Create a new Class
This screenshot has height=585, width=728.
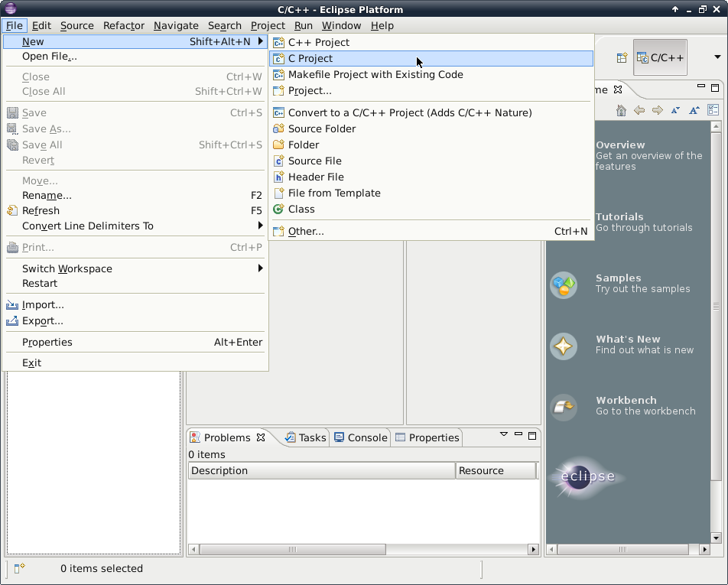coord(431,209)
